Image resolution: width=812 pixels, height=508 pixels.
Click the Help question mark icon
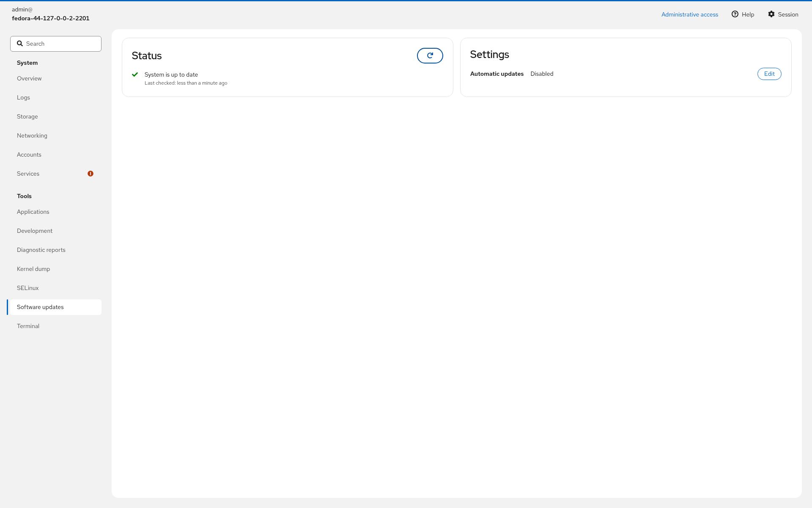pos(735,14)
